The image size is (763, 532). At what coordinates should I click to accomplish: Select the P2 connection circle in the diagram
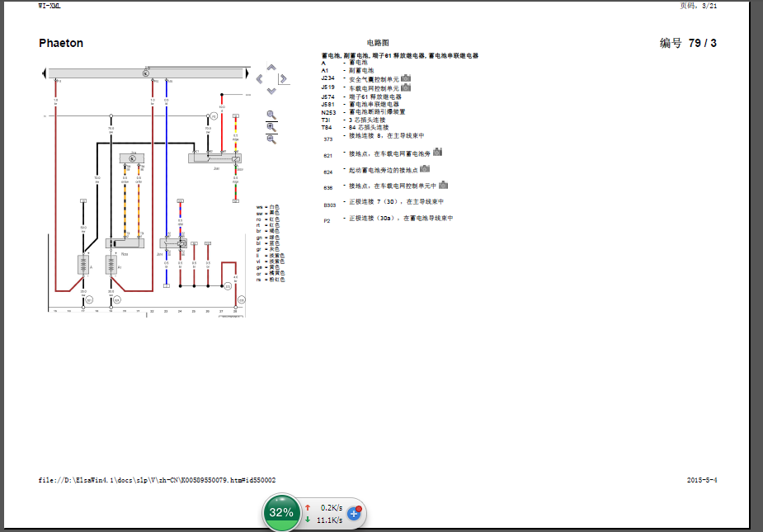point(214,116)
